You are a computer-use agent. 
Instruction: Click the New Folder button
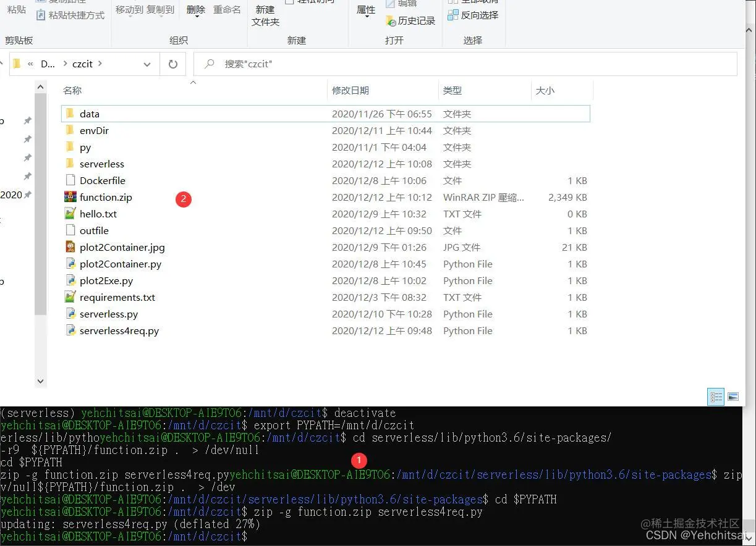click(x=265, y=15)
